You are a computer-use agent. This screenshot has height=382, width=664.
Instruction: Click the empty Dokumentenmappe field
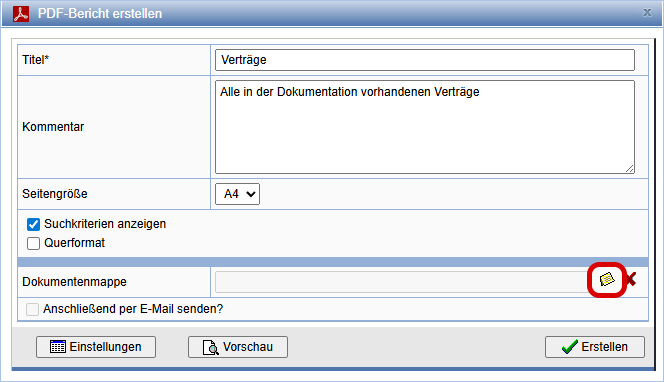click(x=402, y=282)
